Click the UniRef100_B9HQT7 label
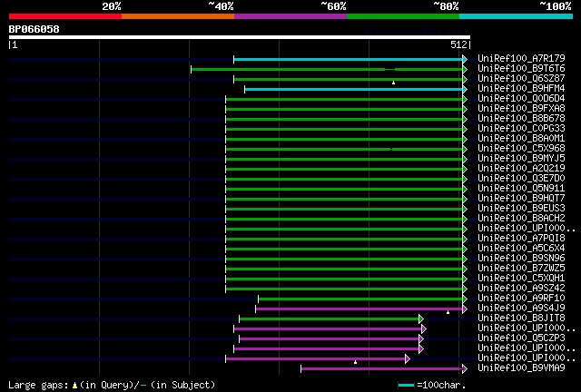The width and height of the screenshot is (581, 392). tap(521, 199)
